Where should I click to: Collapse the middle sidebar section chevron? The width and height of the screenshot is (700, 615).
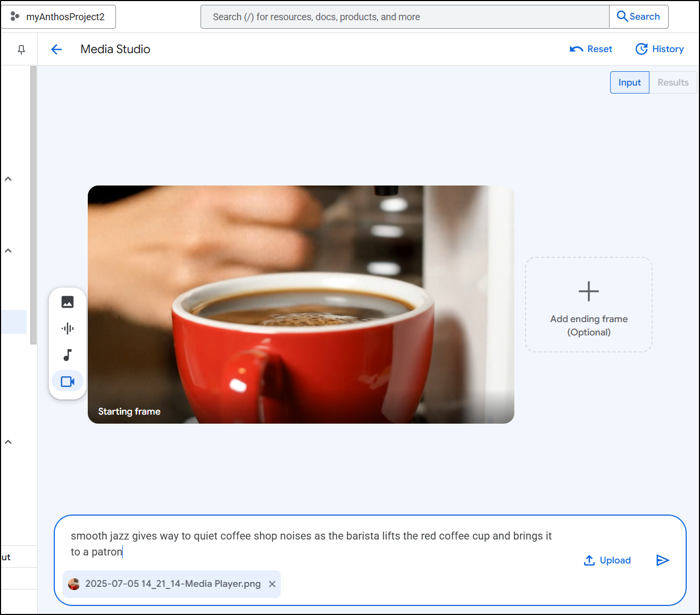tap(9, 251)
